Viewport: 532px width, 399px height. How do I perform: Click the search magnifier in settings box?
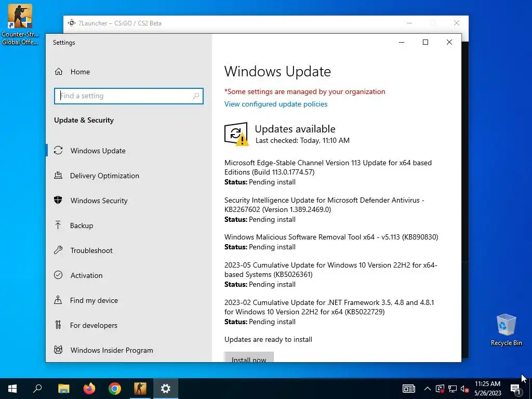[x=196, y=96]
